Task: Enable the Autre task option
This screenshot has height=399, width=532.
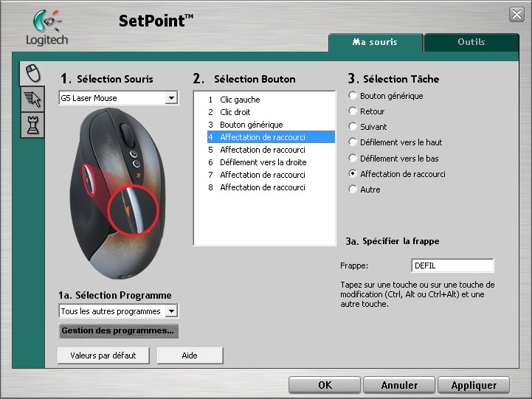Action: click(353, 190)
